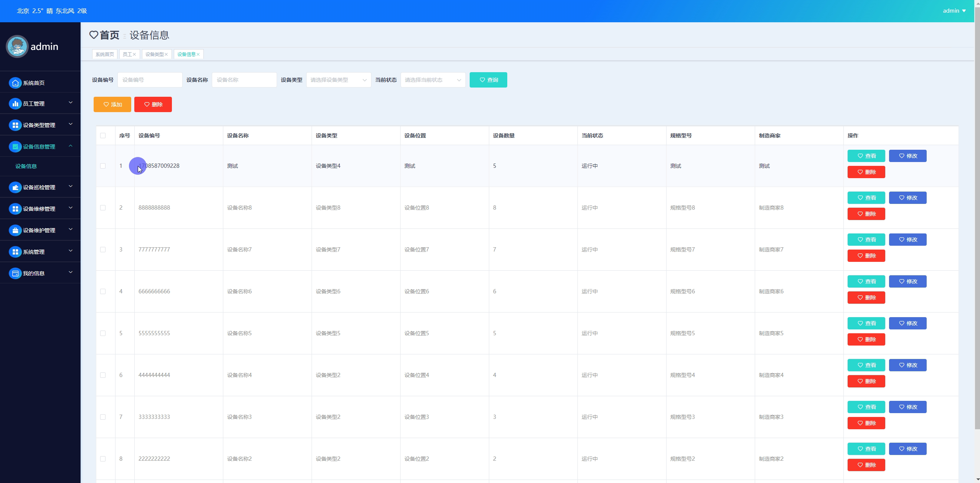The image size is (980, 483).
Task: Click the admin avatar image
Action: (x=17, y=46)
